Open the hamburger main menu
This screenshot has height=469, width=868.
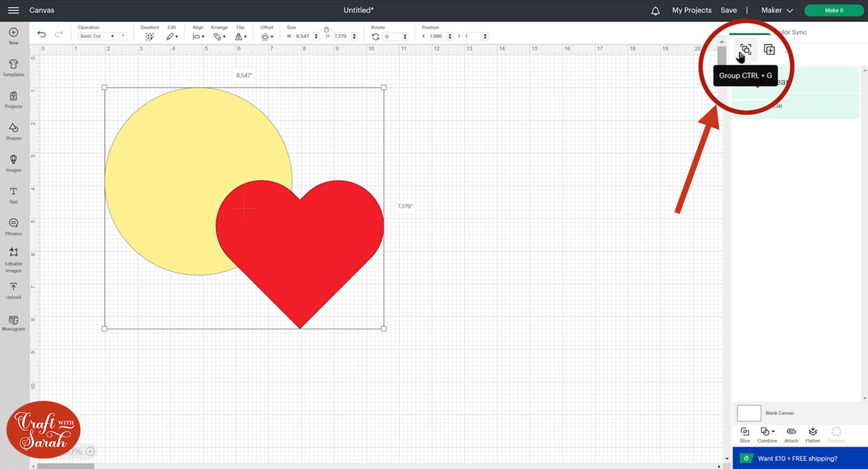(13, 10)
